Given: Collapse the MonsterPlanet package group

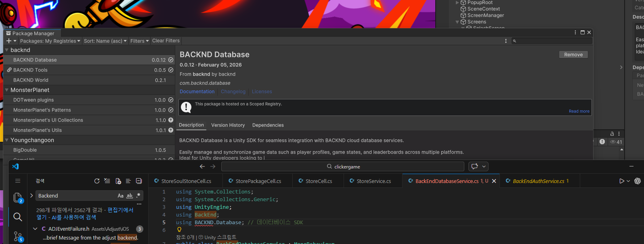Looking at the screenshot, I should [x=6, y=90].
